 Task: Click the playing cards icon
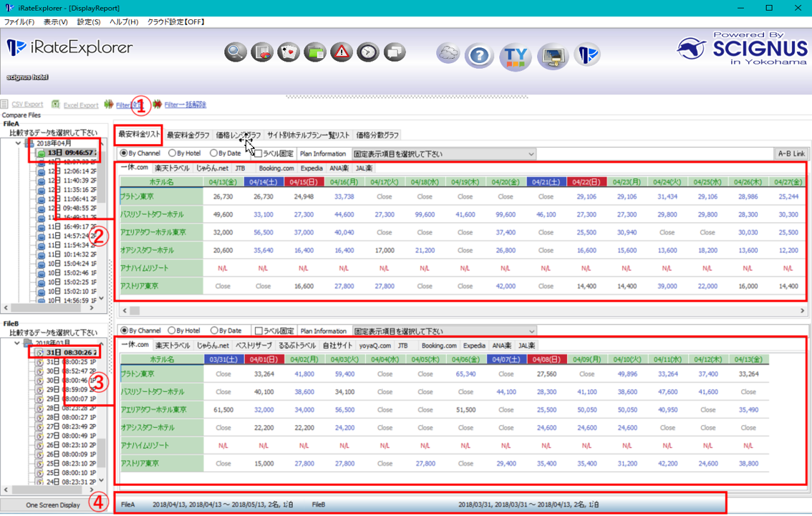pos(288,52)
